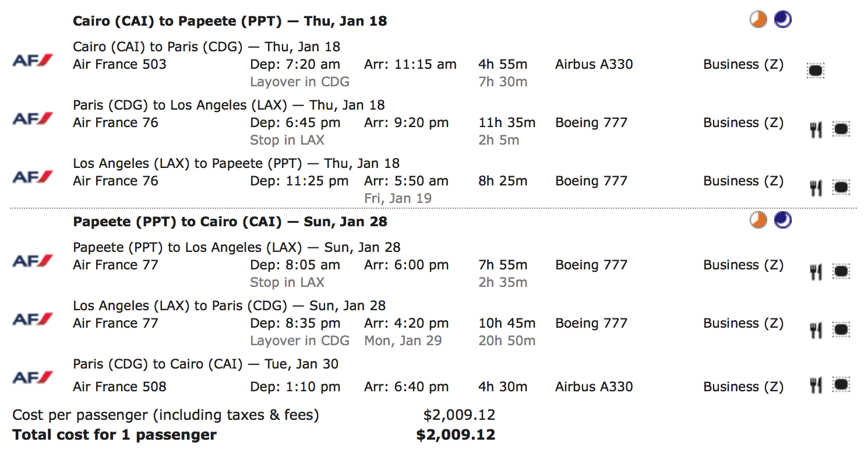Click the orange daytime icon for Cairo to Papeete

click(758, 20)
